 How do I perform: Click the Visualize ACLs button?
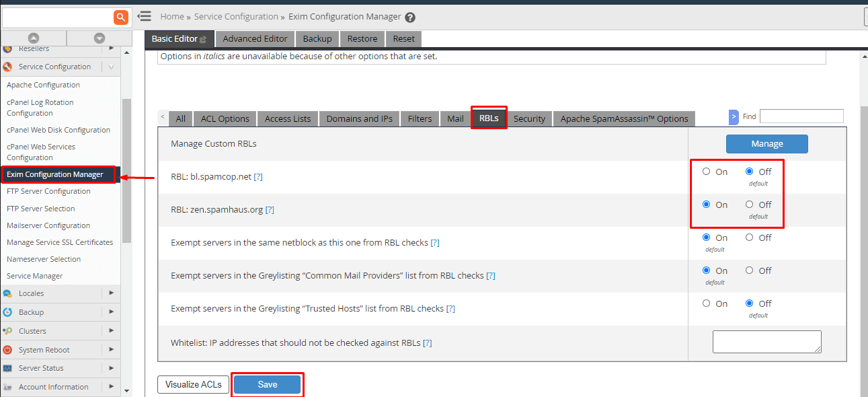[193, 384]
